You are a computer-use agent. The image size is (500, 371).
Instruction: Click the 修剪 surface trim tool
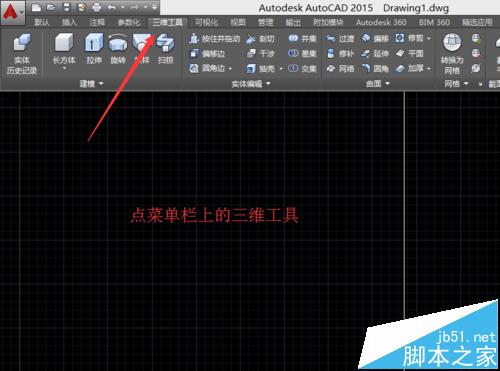(x=409, y=39)
